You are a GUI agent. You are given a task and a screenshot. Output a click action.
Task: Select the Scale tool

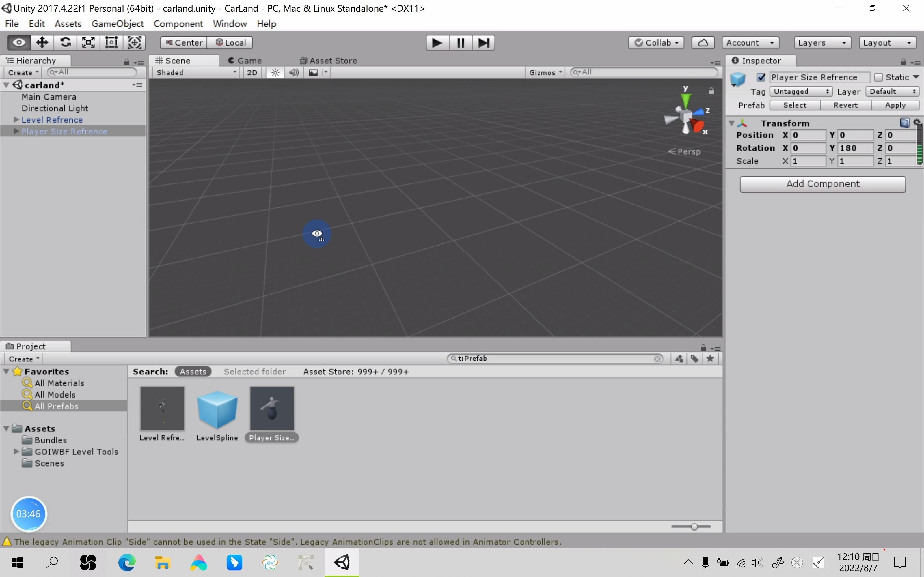(88, 42)
